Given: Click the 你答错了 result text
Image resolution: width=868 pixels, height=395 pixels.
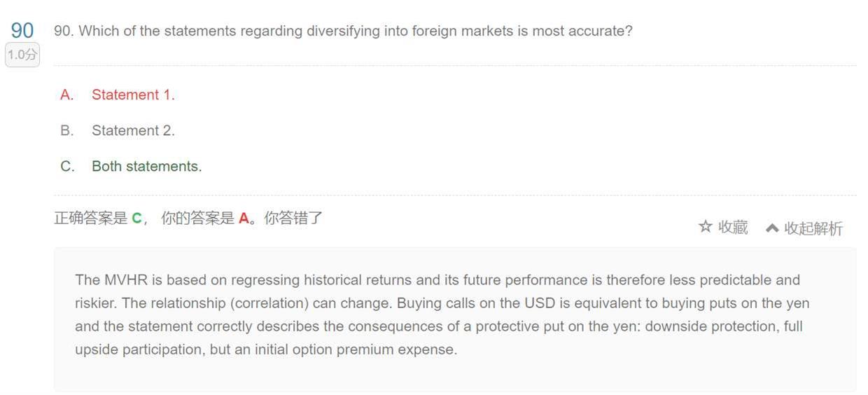Looking at the screenshot, I should tap(293, 218).
